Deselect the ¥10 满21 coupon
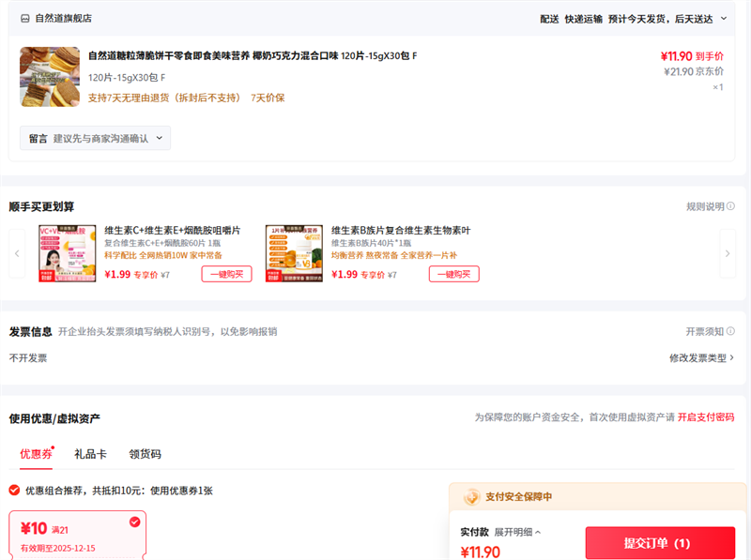 click(134, 522)
